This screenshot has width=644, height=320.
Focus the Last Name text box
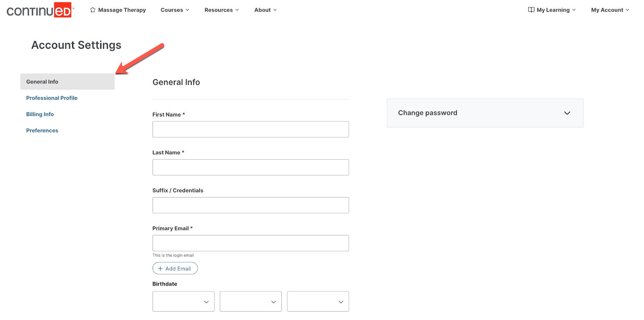pyautogui.click(x=250, y=167)
